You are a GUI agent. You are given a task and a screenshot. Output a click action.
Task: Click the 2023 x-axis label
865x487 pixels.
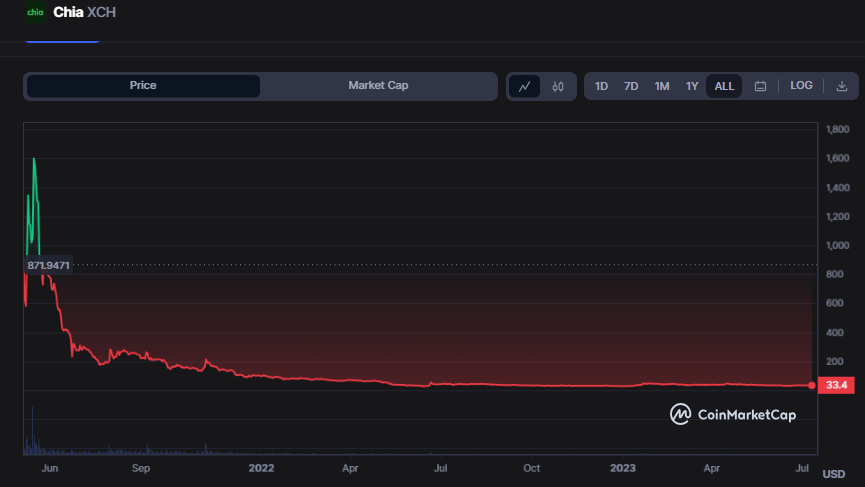623,468
